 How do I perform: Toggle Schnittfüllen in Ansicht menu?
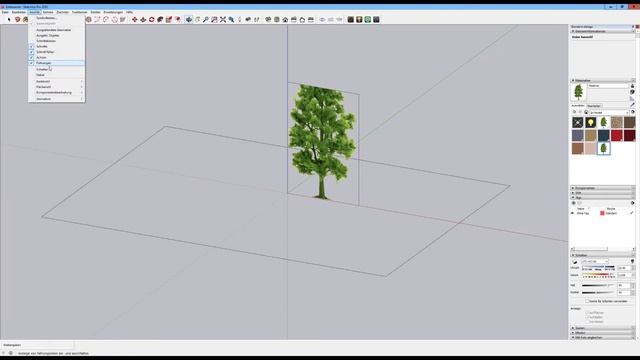[56, 52]
